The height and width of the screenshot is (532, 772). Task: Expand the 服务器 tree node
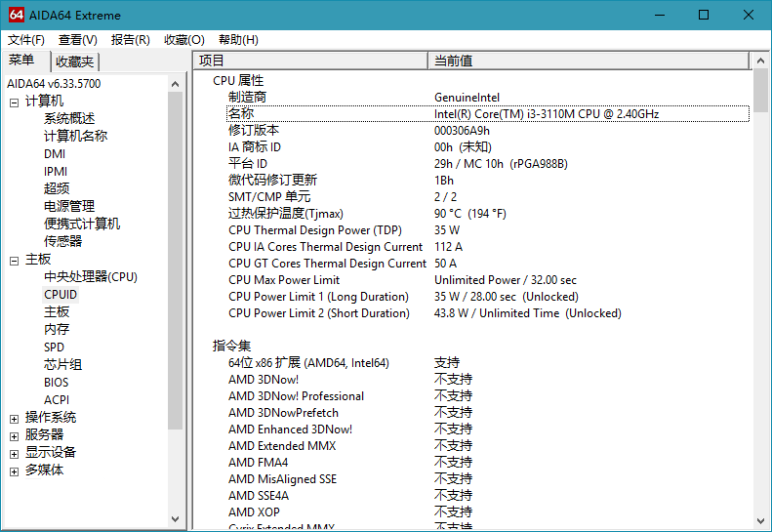tap(15, 436)
